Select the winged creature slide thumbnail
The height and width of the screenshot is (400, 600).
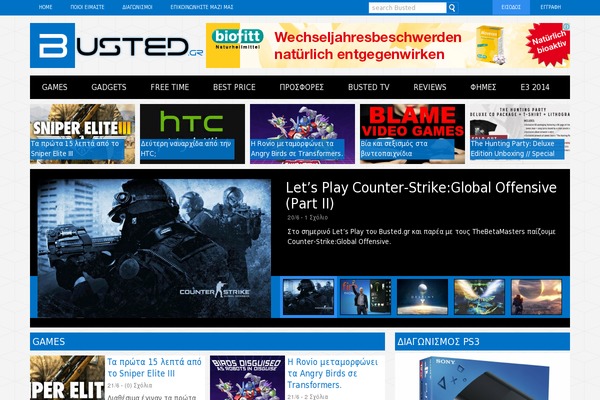479,297
